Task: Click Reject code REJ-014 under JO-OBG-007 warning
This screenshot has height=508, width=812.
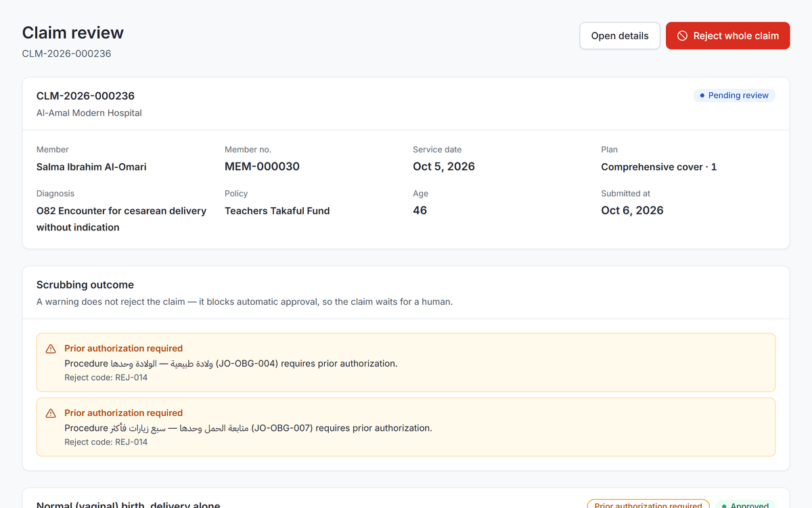Action: 106,442
